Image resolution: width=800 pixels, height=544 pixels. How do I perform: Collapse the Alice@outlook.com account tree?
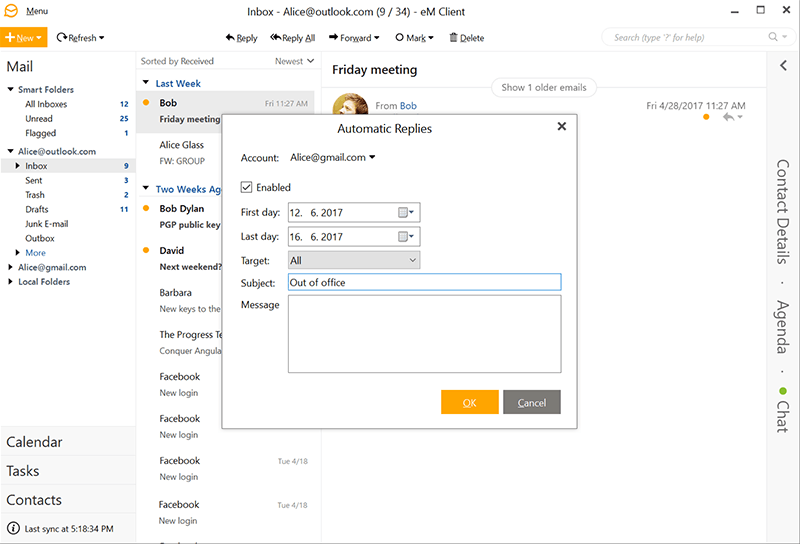click(10, 151)
